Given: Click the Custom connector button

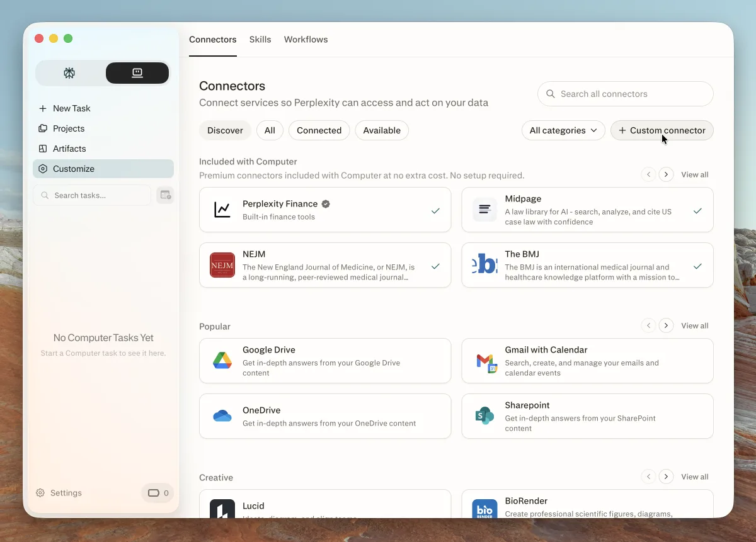Looking at the screenshot, I should pyautogui.click(x=662, y=130).
